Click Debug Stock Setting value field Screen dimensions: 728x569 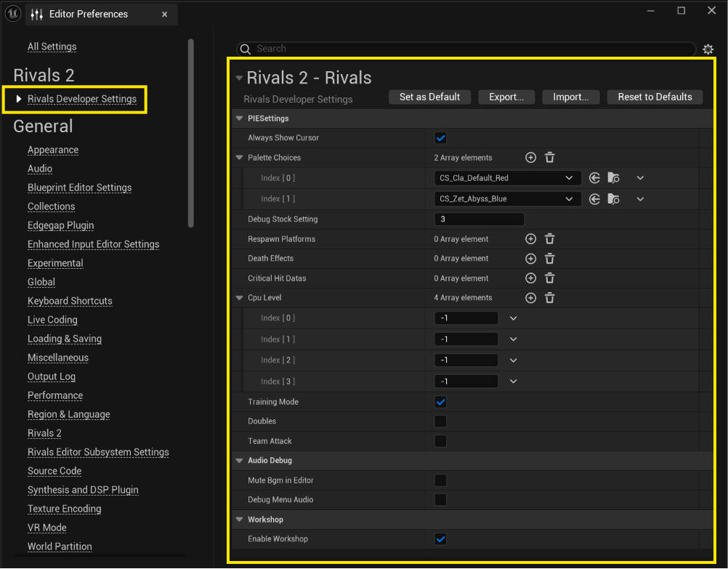tap(479, 219)
